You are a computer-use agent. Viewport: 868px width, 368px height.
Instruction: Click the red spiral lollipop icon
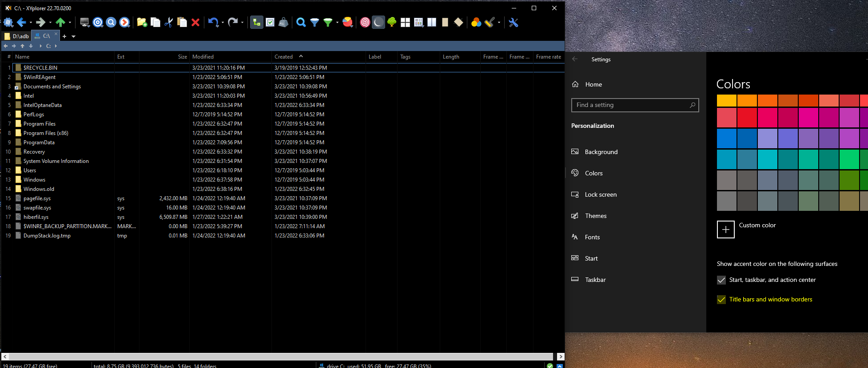[x=365, y=22]
